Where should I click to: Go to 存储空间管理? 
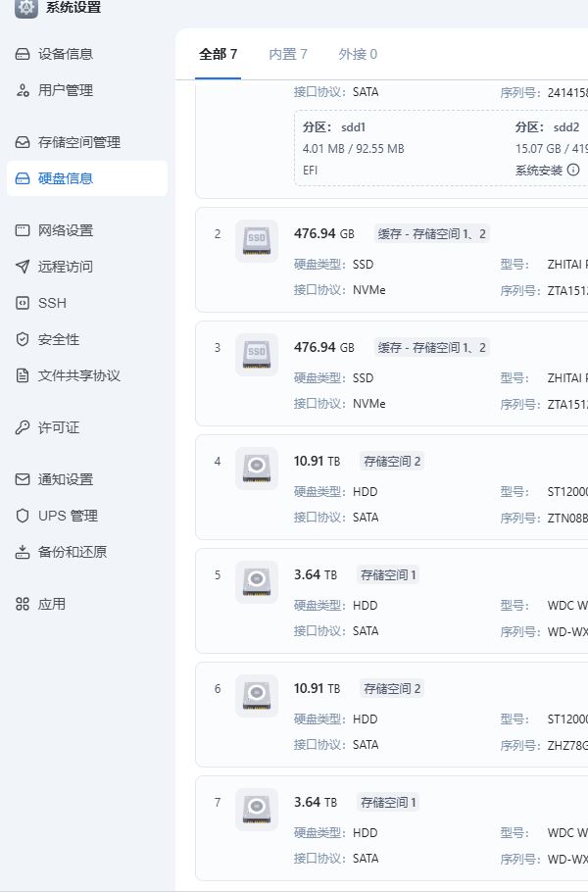[87, 142]
